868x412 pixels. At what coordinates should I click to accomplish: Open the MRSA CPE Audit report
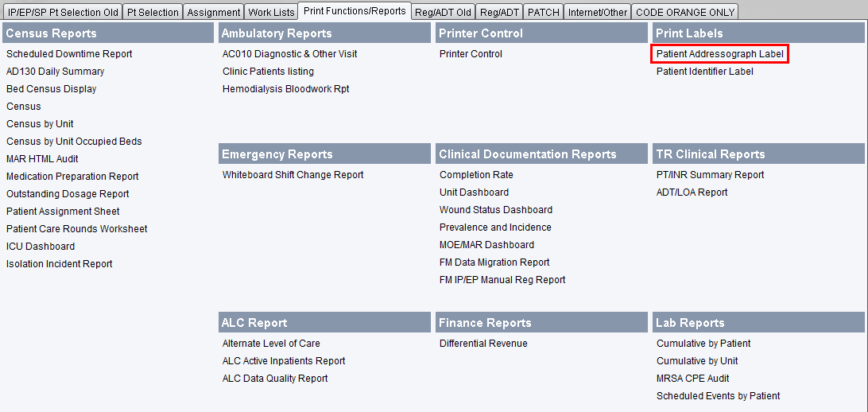[692, 379]
